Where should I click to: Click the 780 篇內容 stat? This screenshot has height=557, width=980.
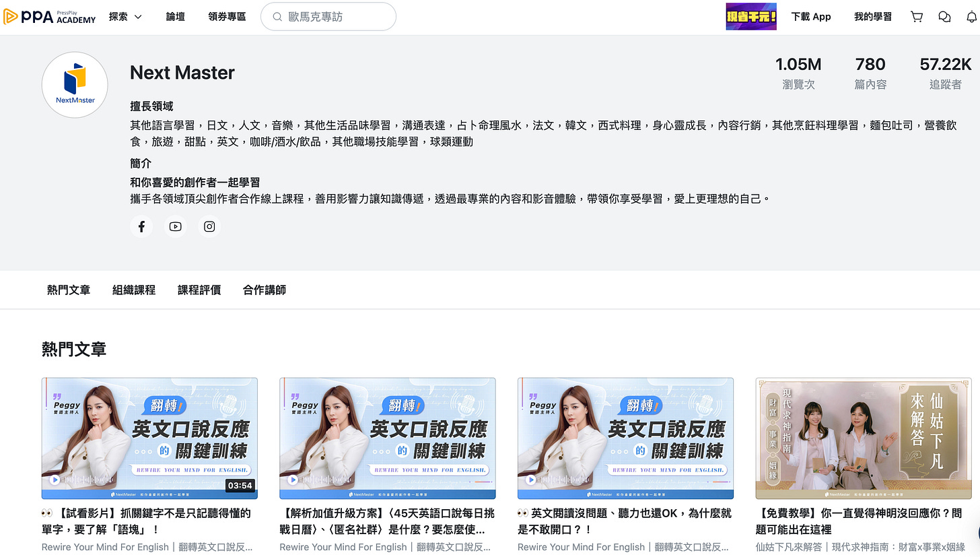870,73
